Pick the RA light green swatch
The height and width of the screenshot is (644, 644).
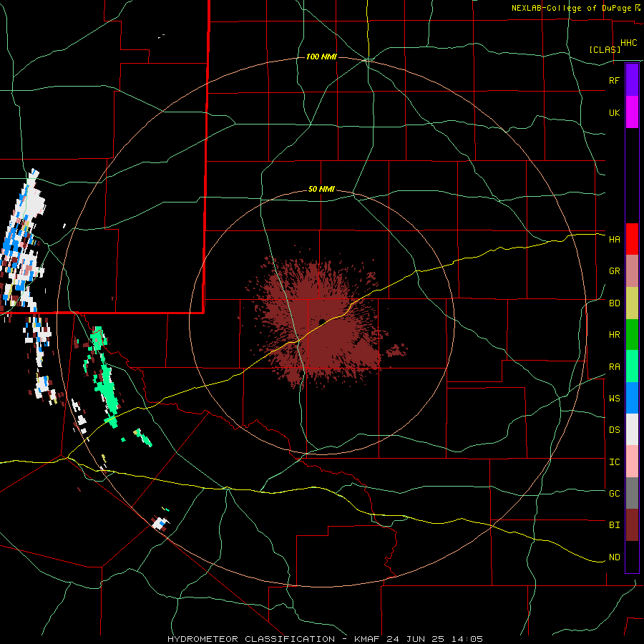click(632, 366)
